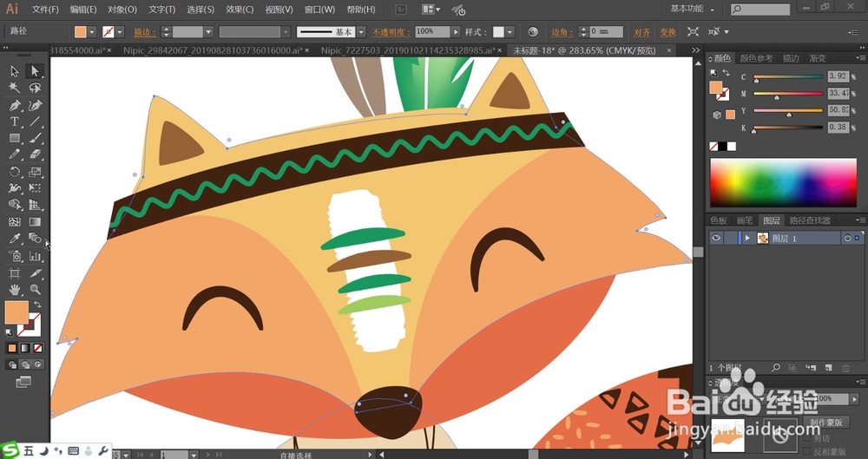This screenshot has height=459, width=868.
Task: Click the 制作蒙版 make mask button
Action: (826, 423)
